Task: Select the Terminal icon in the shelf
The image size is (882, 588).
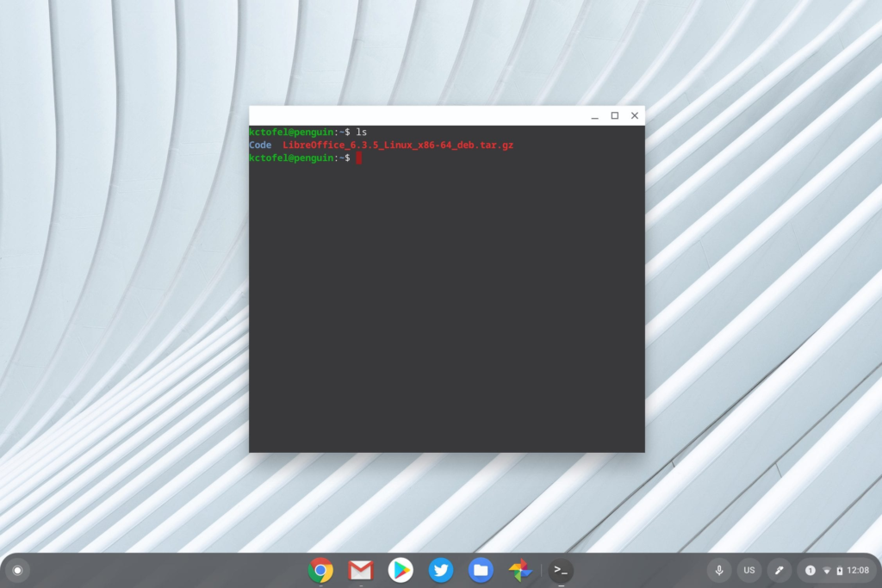Action: (x=561, y=570)
